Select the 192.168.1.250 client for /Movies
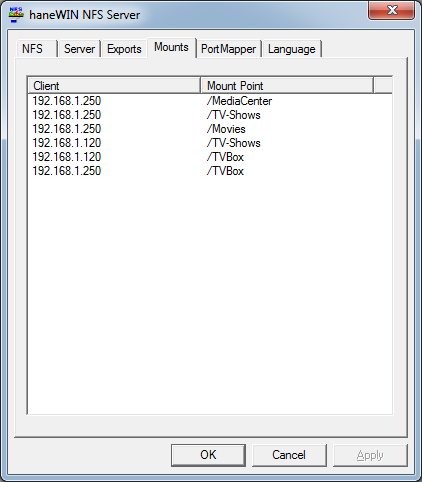The image size is (422, 482). tap(67, 129)
